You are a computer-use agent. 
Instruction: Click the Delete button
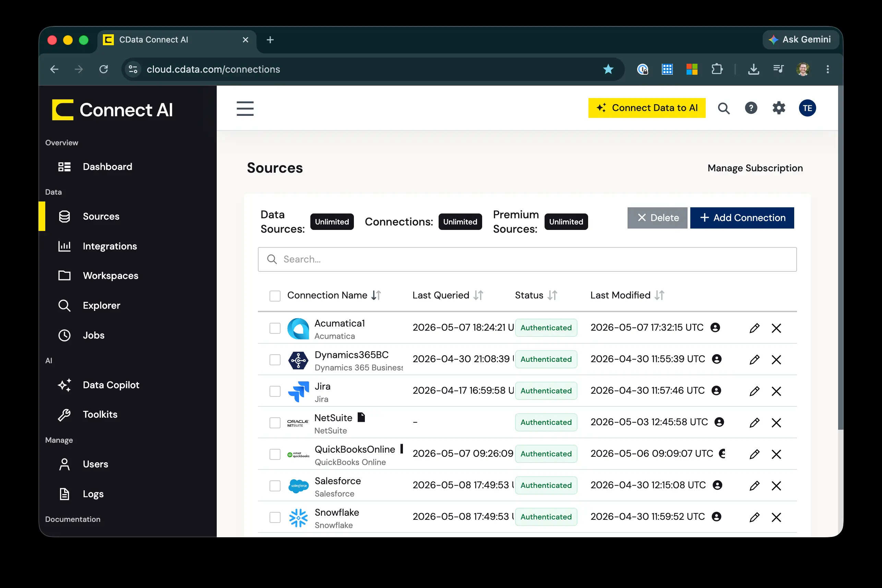(657, 218)
